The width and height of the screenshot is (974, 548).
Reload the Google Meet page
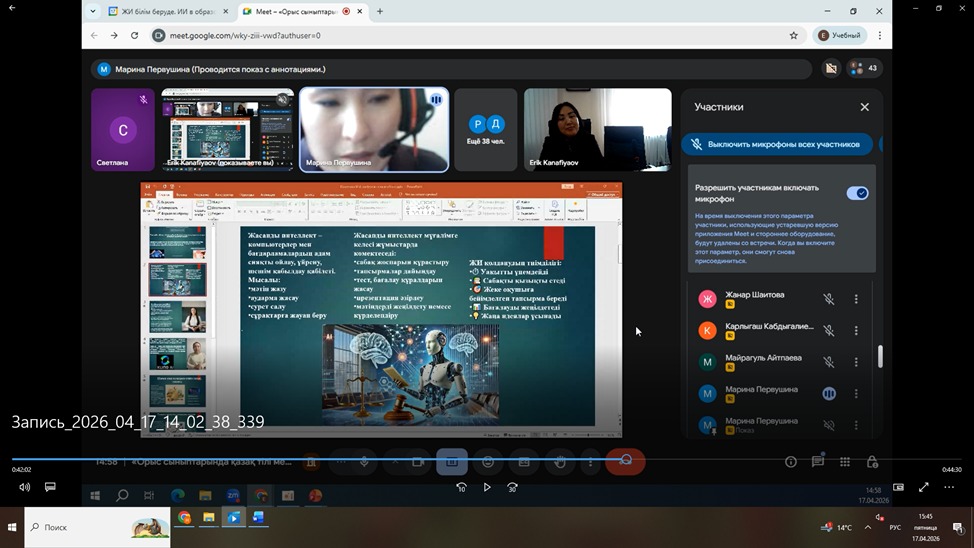tap(135, 35)
